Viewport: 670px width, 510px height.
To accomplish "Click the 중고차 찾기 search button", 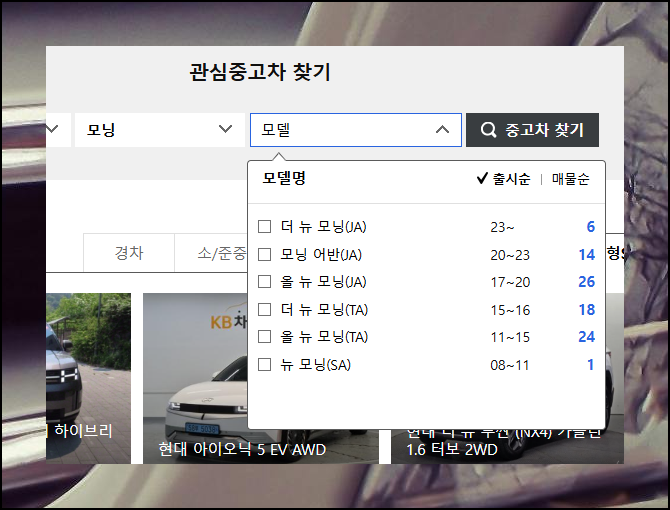I will click(532, 130).
